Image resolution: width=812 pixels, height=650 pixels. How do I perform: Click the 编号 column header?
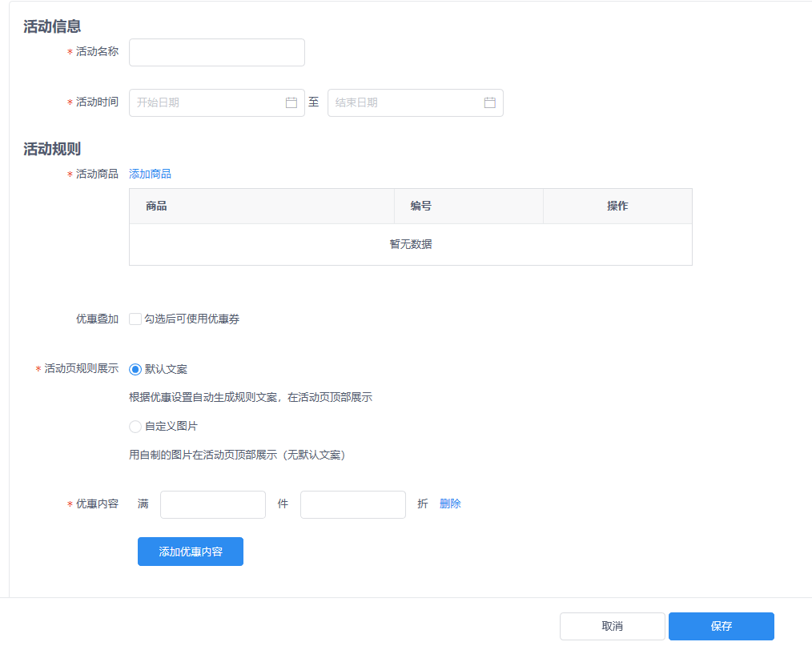(x=468, y=206)
